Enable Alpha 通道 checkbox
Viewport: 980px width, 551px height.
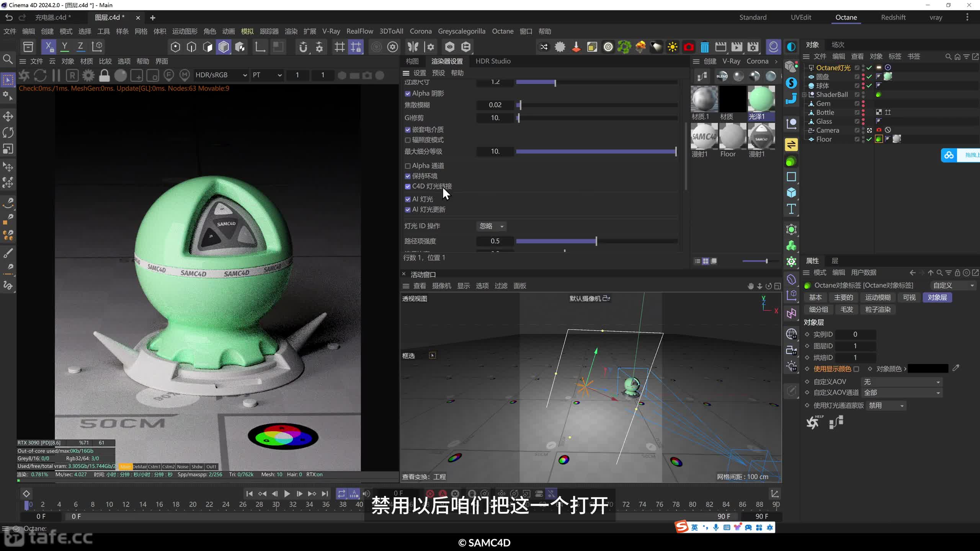coord(408,166)
